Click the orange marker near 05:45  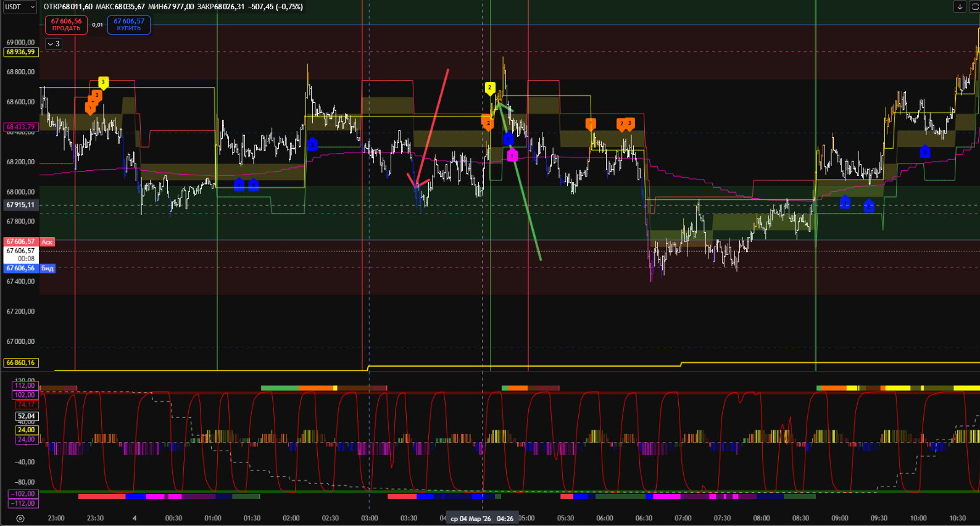[591, 124]
